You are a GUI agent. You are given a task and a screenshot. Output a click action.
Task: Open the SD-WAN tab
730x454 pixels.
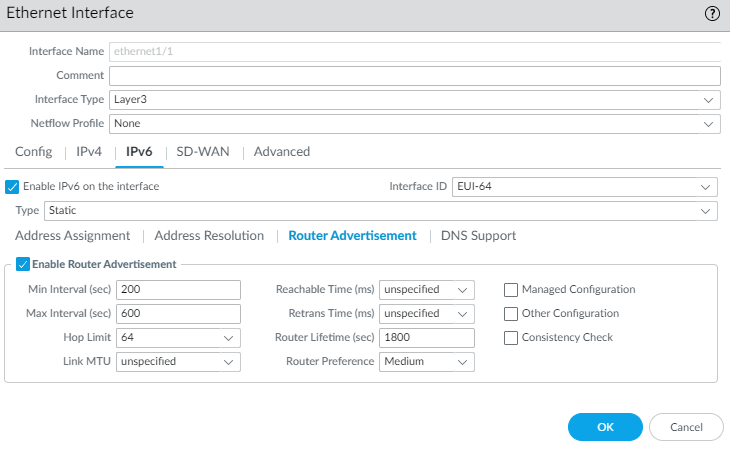(202, 152)
